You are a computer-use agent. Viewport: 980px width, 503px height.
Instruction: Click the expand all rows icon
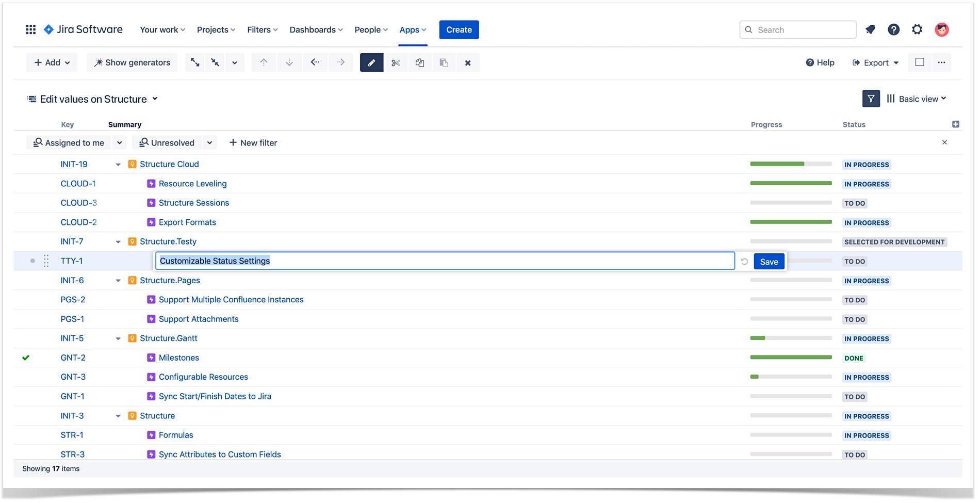pos(195,62)
